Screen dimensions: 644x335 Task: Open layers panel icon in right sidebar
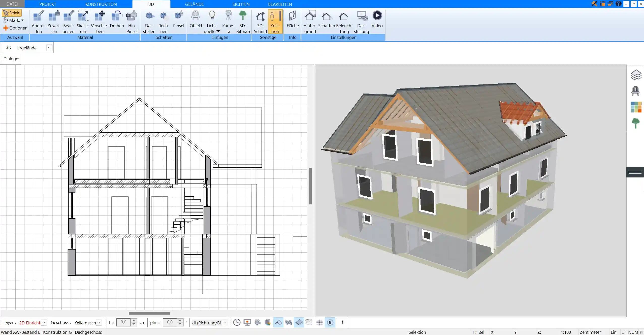coord(636,75)
